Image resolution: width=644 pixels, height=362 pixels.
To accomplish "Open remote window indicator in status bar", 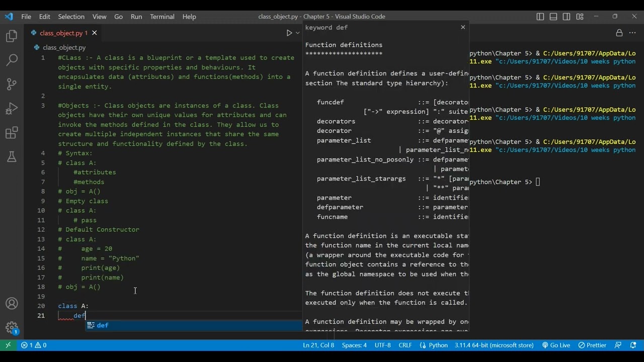I will [8, 345].
